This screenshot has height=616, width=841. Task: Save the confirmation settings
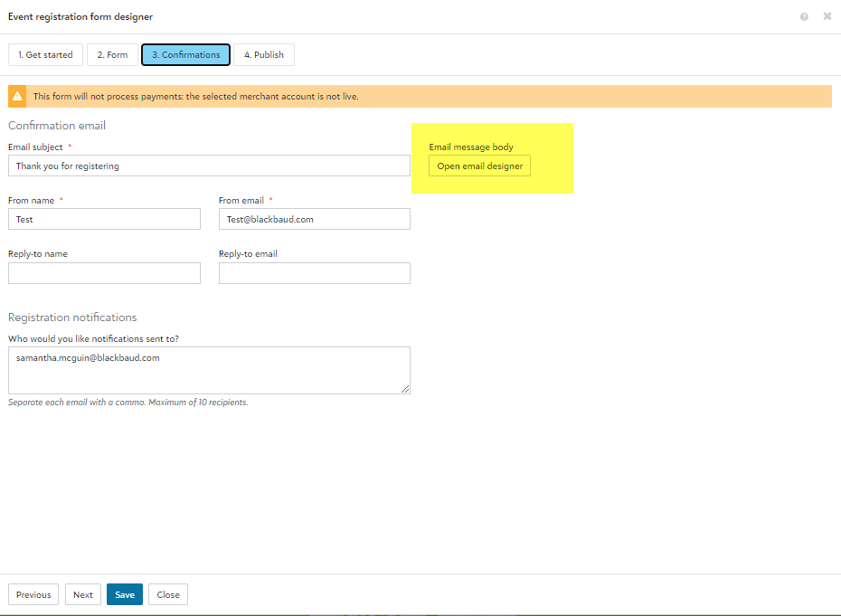(125, 594)
